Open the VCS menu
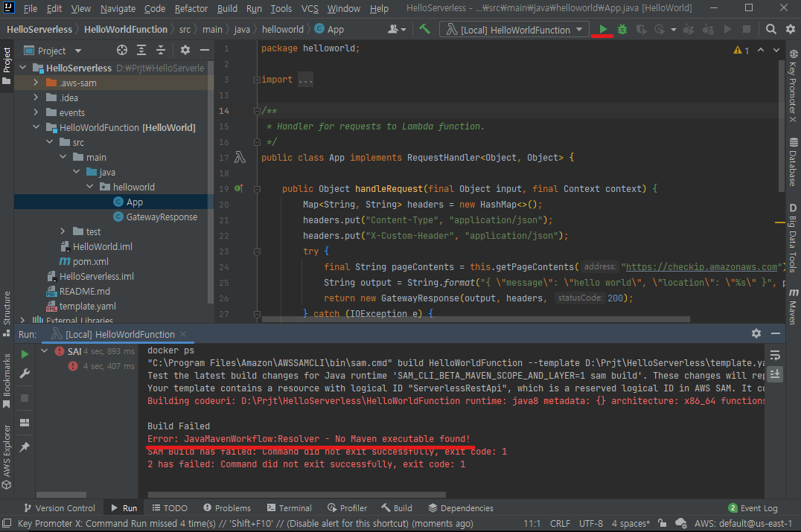This screenshot has width=801, height=532. (310, 8)
